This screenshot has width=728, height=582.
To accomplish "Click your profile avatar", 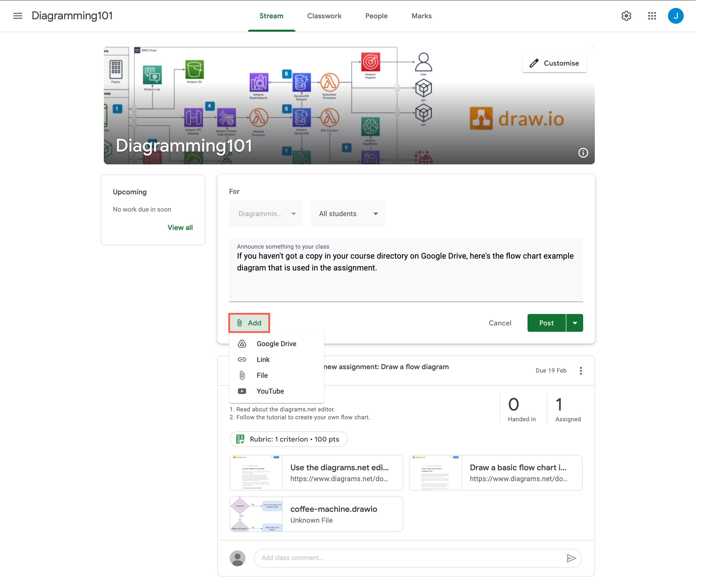I will tap(676, 16).
